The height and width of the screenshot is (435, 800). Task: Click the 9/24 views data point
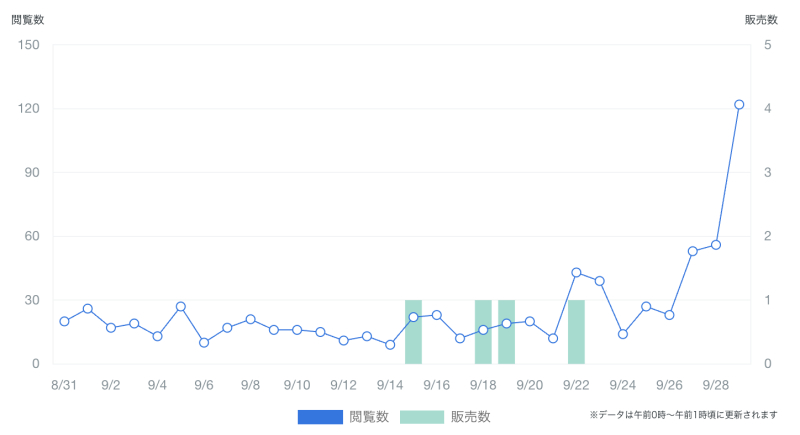[x=622, y=334]
